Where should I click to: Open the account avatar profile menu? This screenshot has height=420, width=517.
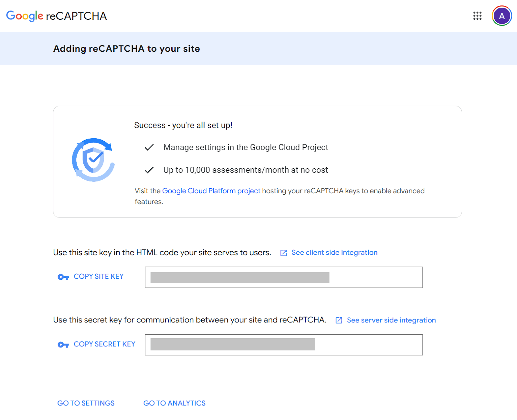501,16
